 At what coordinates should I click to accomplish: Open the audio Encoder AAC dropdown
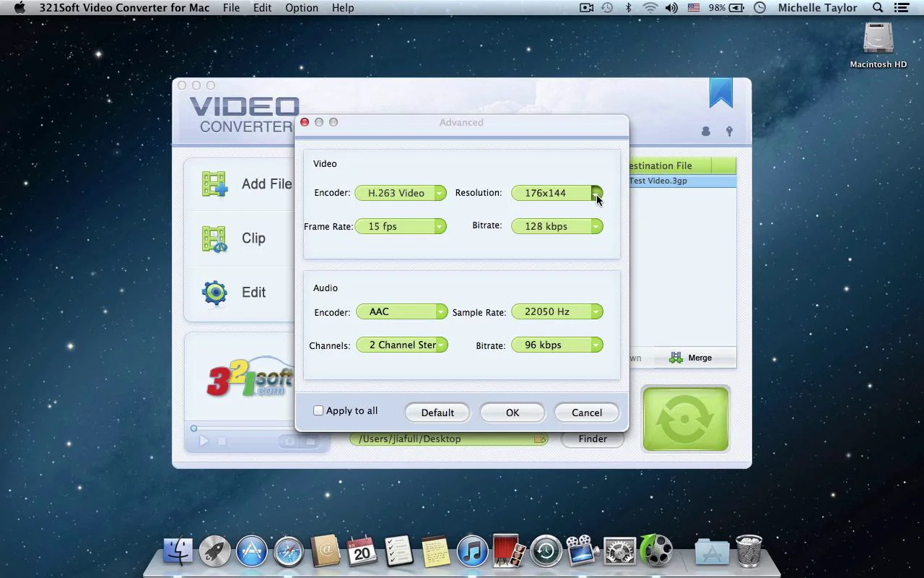pyautogui.click(x=401, y=311)
